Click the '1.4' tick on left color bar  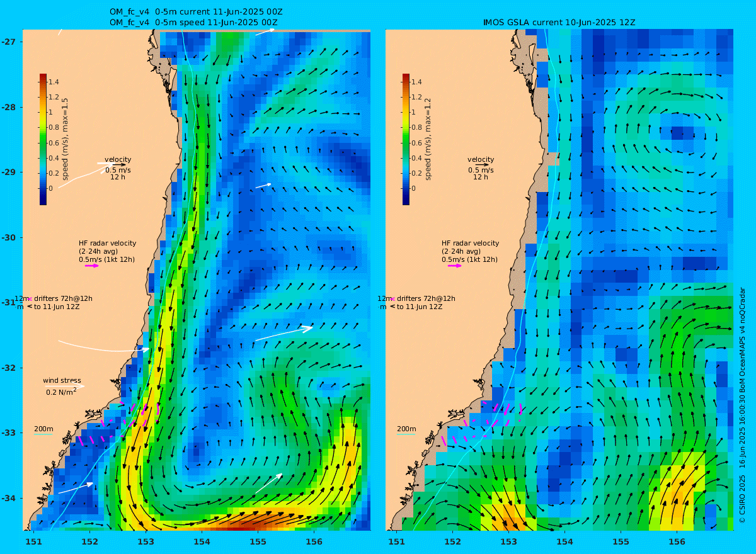click(x=54, y=82)
